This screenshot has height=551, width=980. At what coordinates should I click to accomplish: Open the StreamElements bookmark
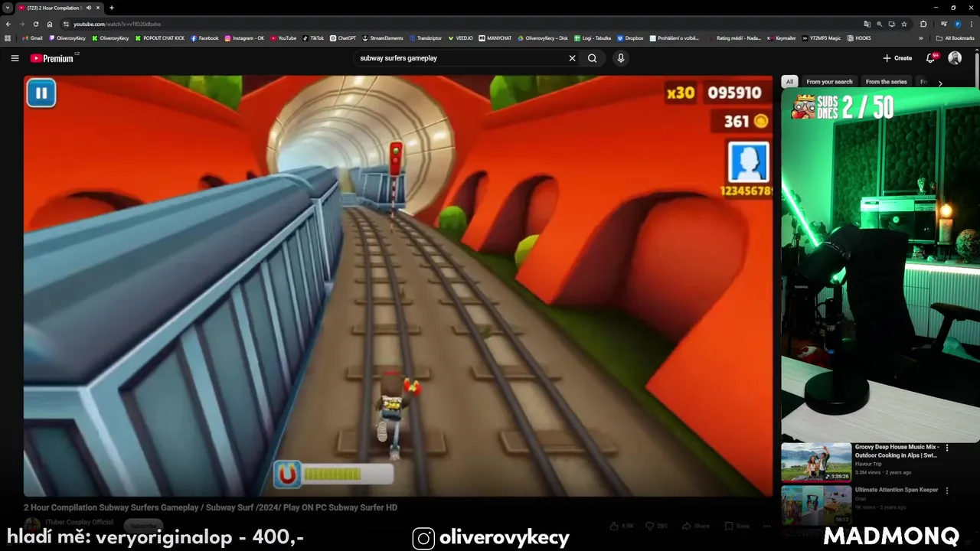[x=383, y=38]
